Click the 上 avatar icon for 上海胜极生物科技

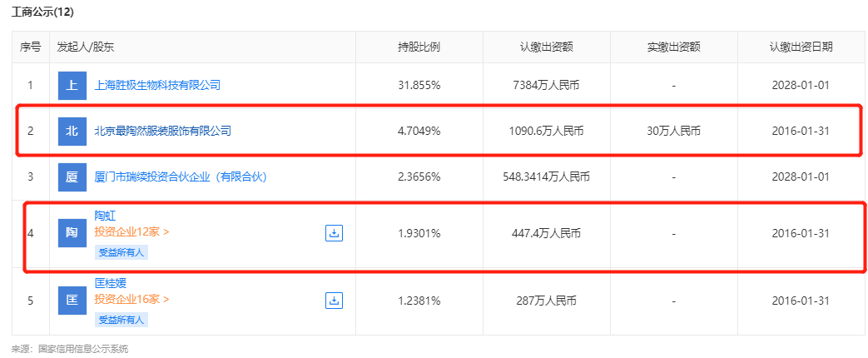[72, 86]
